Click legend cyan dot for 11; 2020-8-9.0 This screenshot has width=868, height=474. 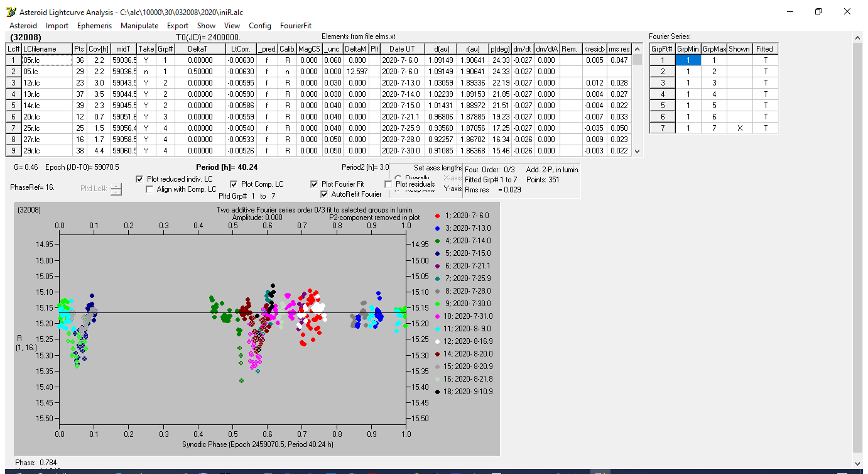[x=438, y=329]
